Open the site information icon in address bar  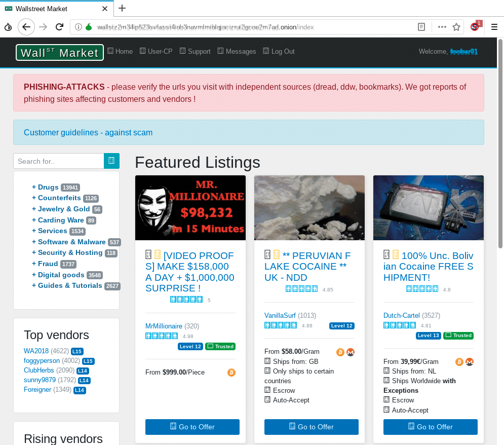pos(79,27)
